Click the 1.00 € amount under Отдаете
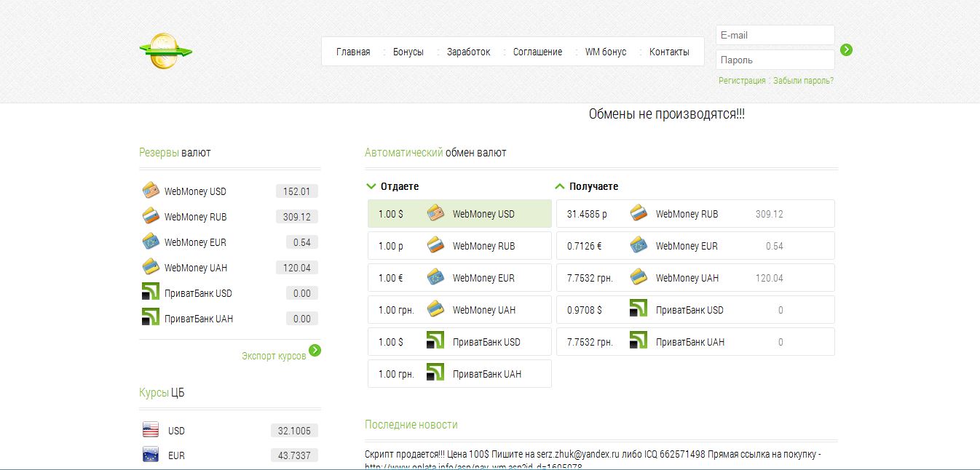The image size is (980, 470). pyautogui.click(x=391, y=278)
